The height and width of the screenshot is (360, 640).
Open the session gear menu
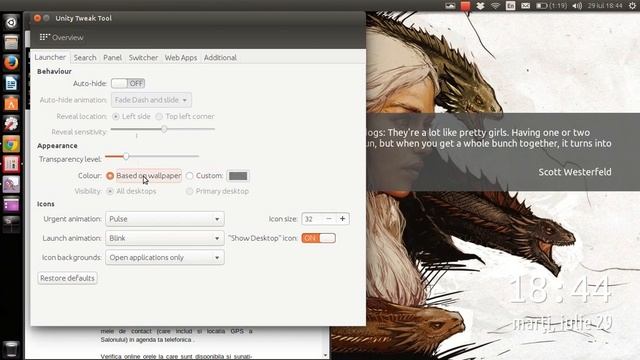(x=632, y=6)
